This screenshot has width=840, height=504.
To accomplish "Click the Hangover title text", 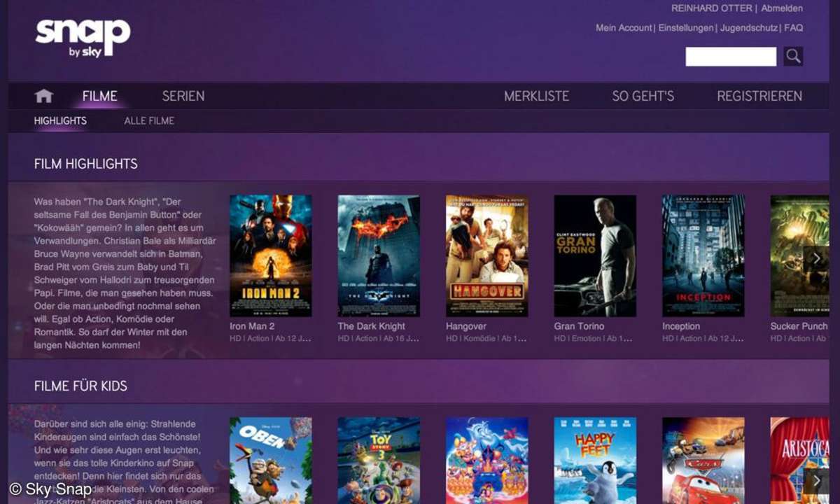I will pos(466,326).
